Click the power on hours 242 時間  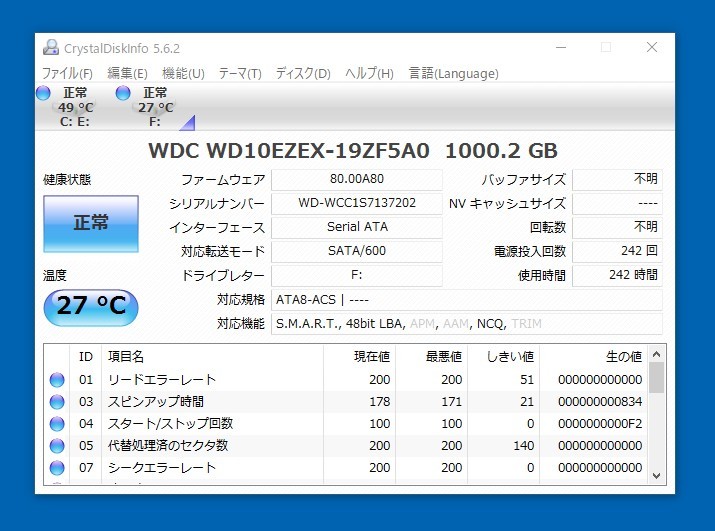coord(617,276)
